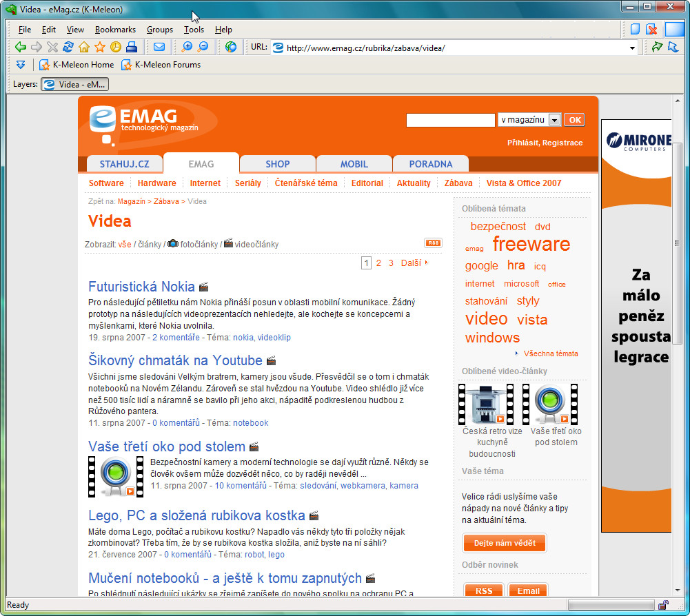Zoom in with magnifier plus icon
690x616 pixels.
[x=187, y=47]
